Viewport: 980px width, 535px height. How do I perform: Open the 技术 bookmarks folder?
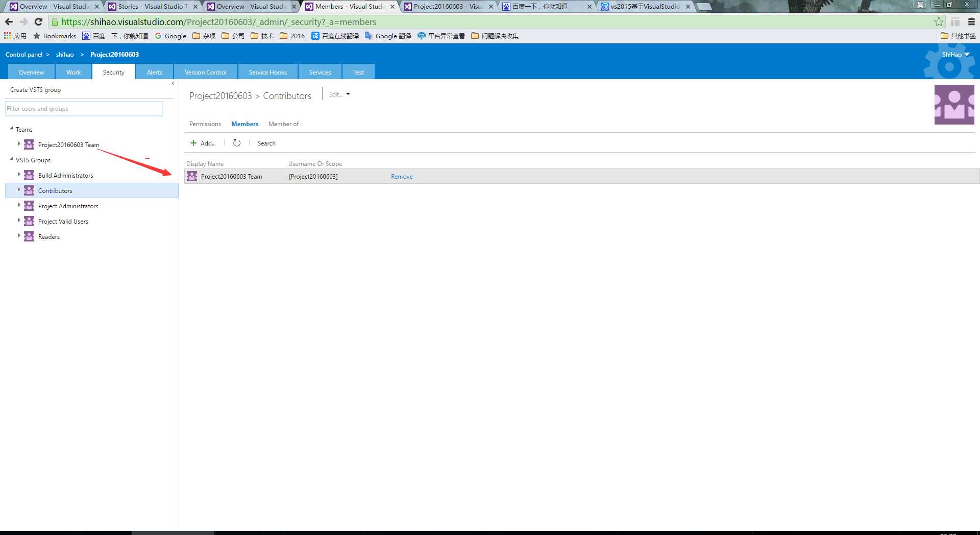pos(262,36)
